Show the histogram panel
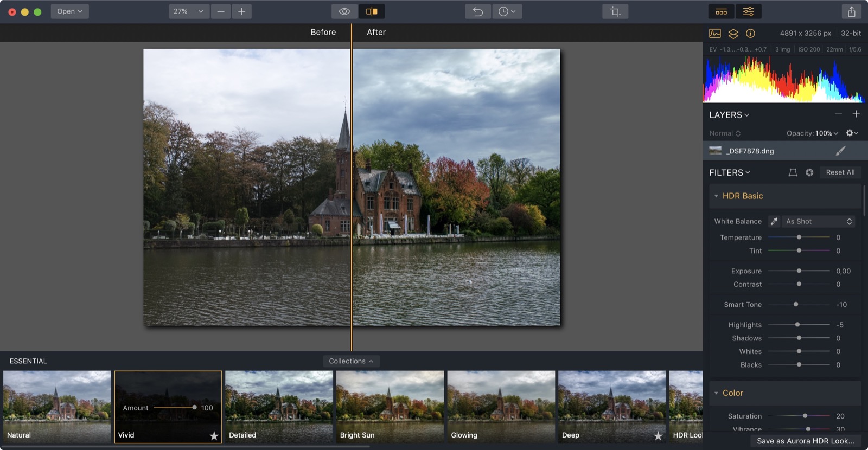The height and width of the screenshot is (450, 868). [x=715, y=34]
